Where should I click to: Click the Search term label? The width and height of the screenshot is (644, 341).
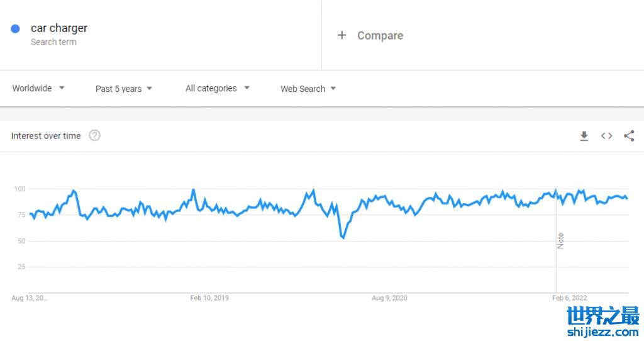[53, 42]
